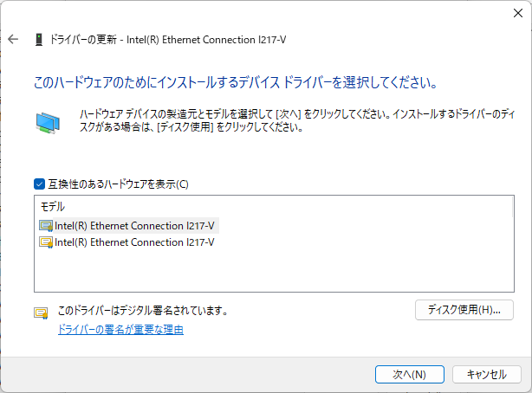The height and width of the screenshot is (393, 532).
Task: Click the network monitors hardware icon
Action: pos(48,123)
